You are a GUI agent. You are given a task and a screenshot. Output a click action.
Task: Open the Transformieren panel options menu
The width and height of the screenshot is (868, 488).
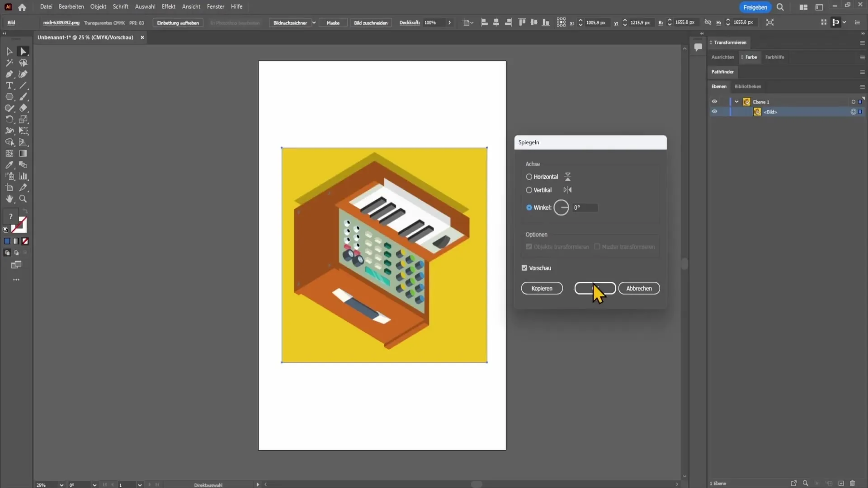pyautogui.click(x=862, y=43)
